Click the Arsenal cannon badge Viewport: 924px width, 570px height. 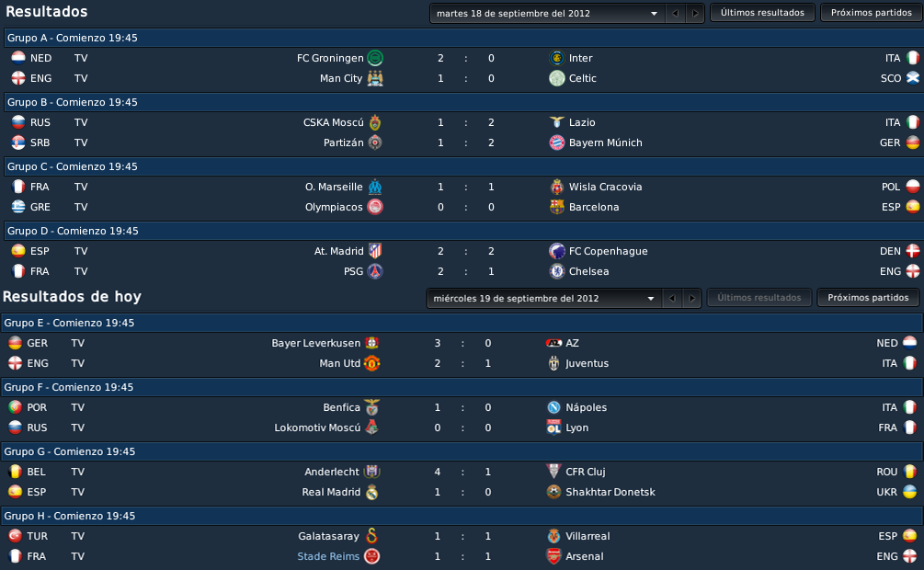(553, 556)
